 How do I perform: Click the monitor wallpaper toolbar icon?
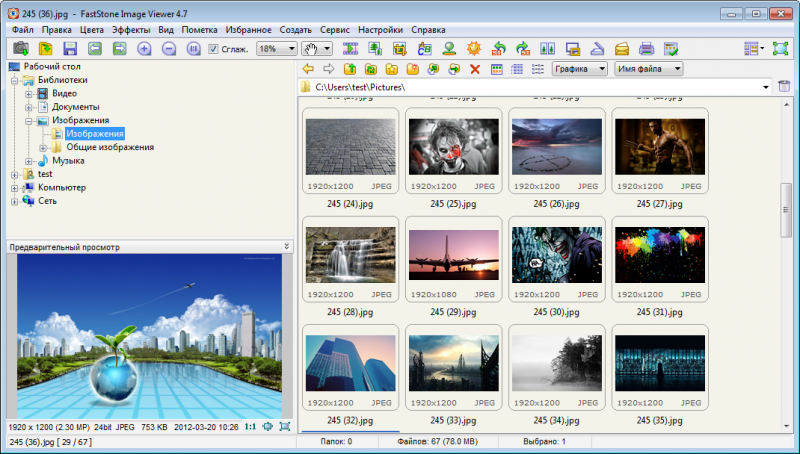(x=572, y=48)
